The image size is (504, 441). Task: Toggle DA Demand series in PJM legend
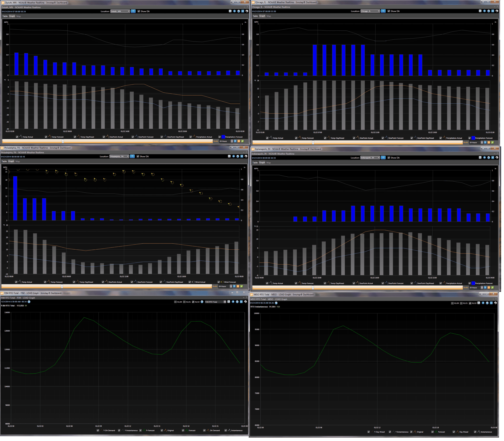click(x=204, y=430)
